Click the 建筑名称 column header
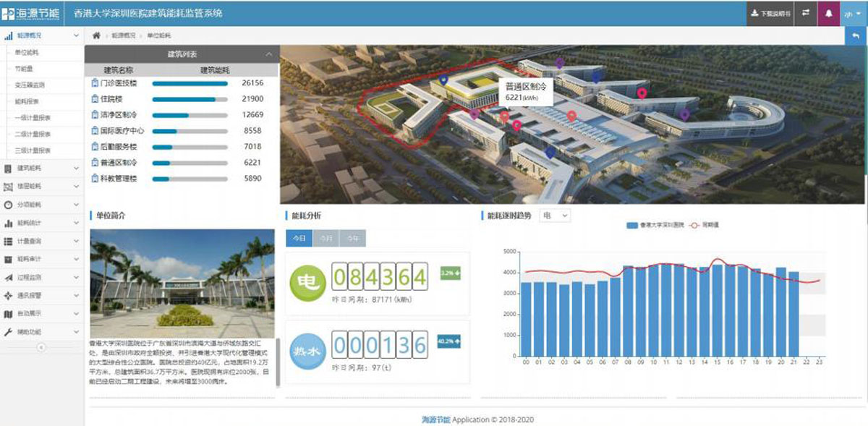868x426 pixels. pos(119,70)
